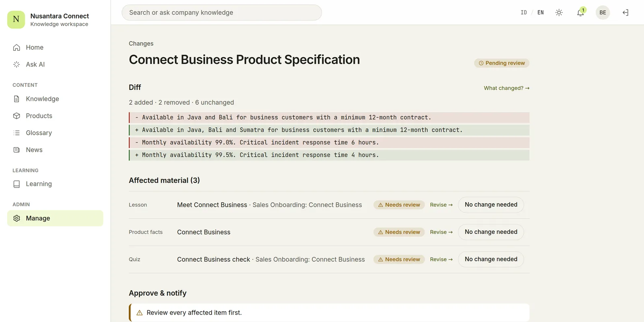This screenshot has width=644, height=322.
Task: Click the Meet Connect Business lesson title
Action: [212, 205]
